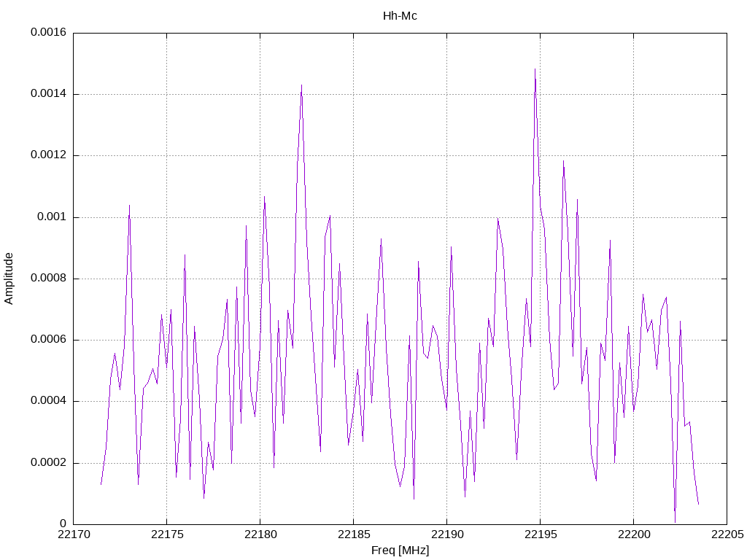Click the 22175 x-axis tick label

167,534
